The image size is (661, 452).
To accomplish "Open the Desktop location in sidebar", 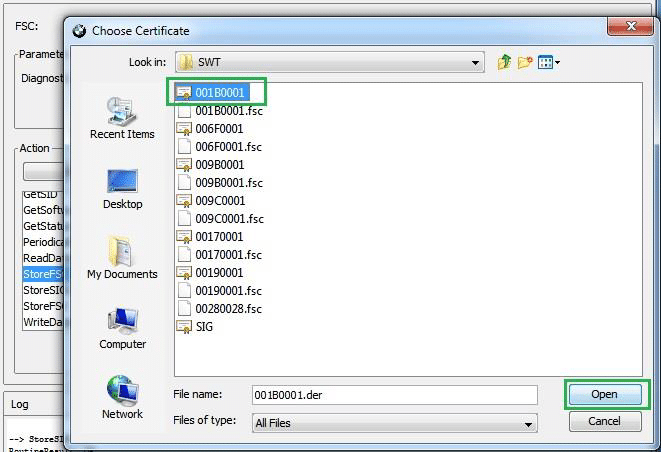I will [x=122, y=181].
